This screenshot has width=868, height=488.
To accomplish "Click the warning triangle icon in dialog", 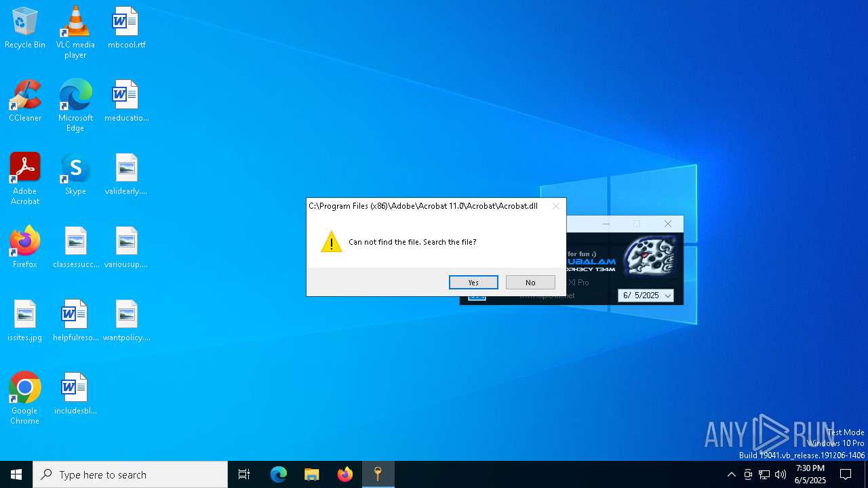I will click(x=332, y=242).
